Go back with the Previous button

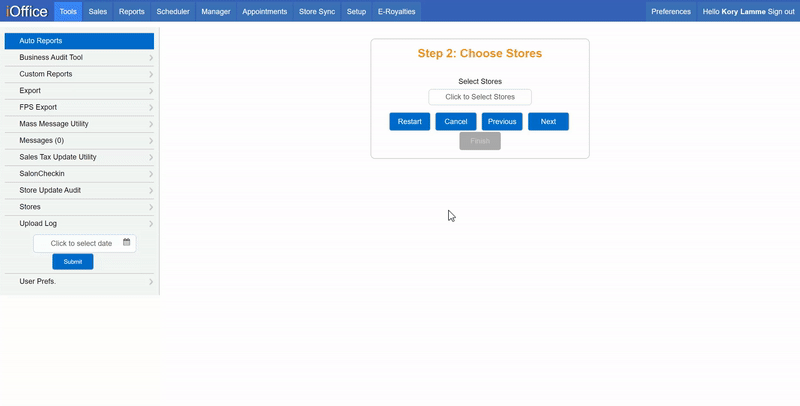(x=502, y=121)
